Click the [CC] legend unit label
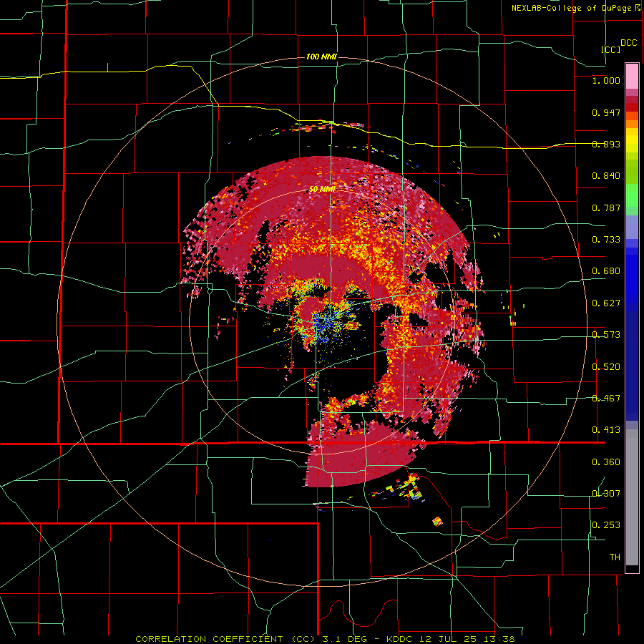The width and height of the screenshot is (644, 644). [x=610, y=49]
